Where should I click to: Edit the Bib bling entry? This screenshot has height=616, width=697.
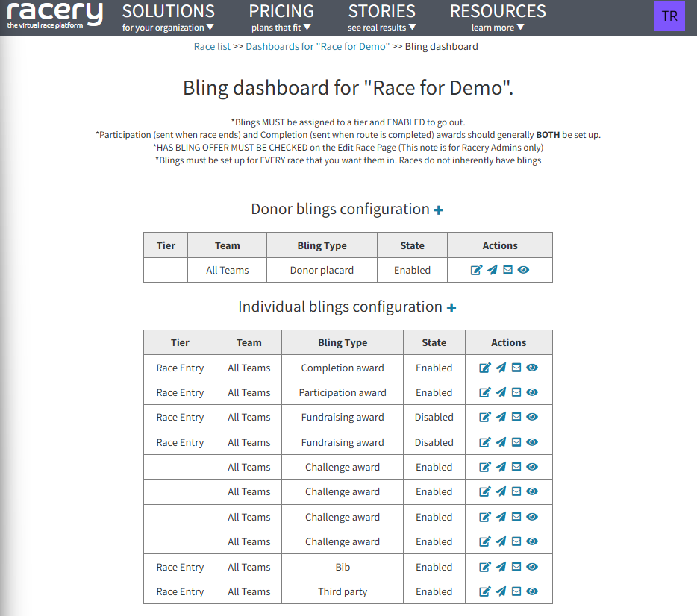pos(484,567)
